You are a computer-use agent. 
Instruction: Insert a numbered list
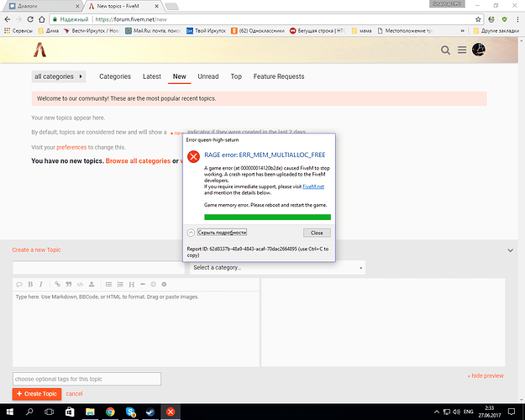[120, 285]
